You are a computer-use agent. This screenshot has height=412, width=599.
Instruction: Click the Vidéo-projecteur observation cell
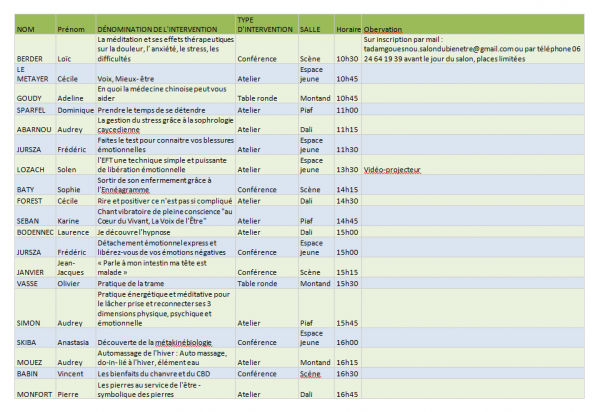click(x=473, y=165)
